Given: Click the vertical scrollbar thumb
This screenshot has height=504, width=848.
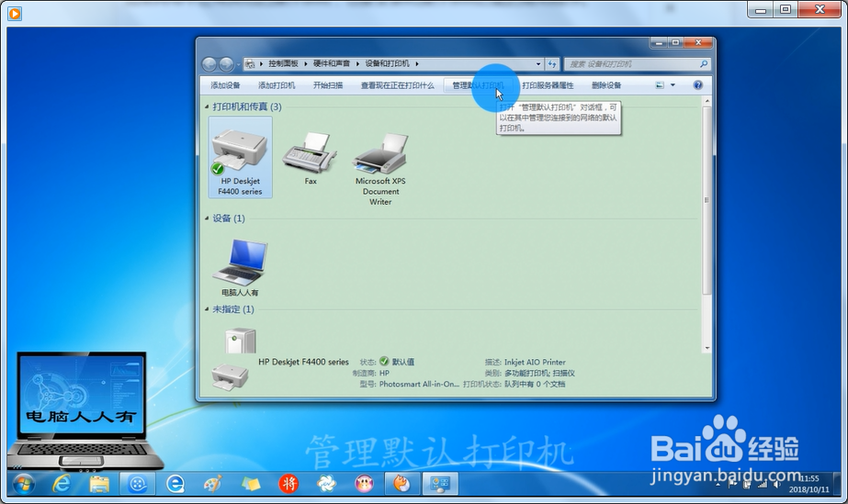Looking at the screenshot, I should (x=707, y=200).
